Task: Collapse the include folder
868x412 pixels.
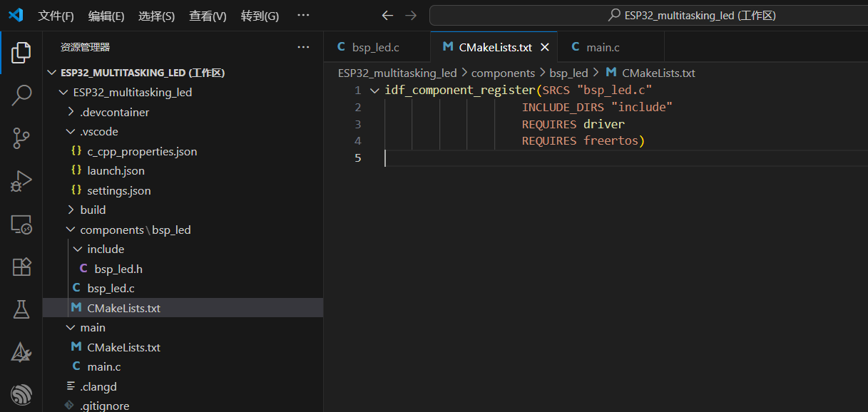Action: click(78, 249)
